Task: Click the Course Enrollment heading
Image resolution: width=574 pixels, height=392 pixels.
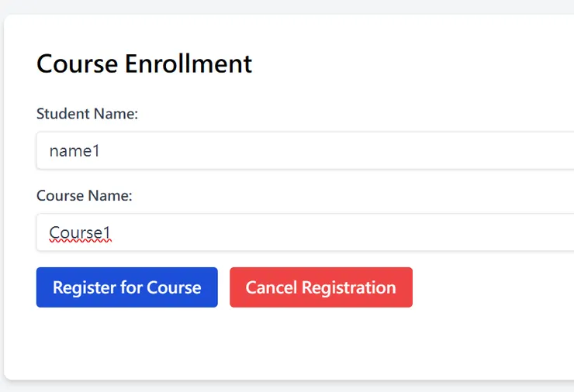Action: click(x=144, y=64)
